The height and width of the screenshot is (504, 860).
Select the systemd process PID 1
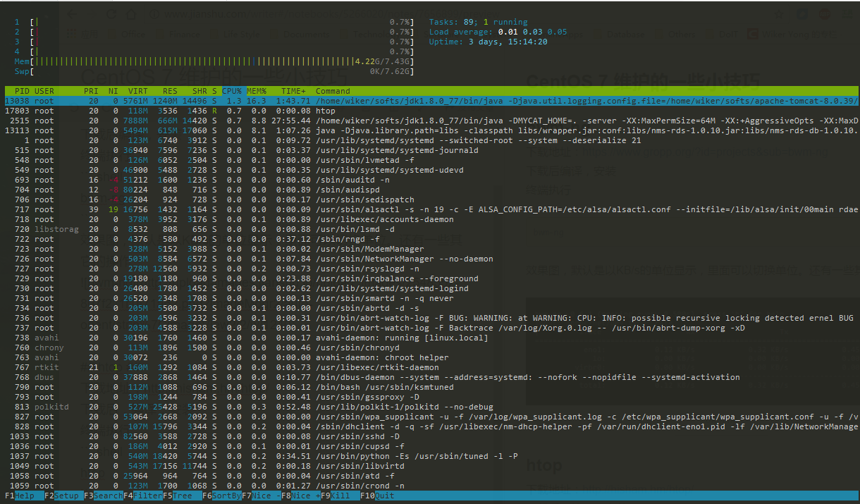point(430,140)
